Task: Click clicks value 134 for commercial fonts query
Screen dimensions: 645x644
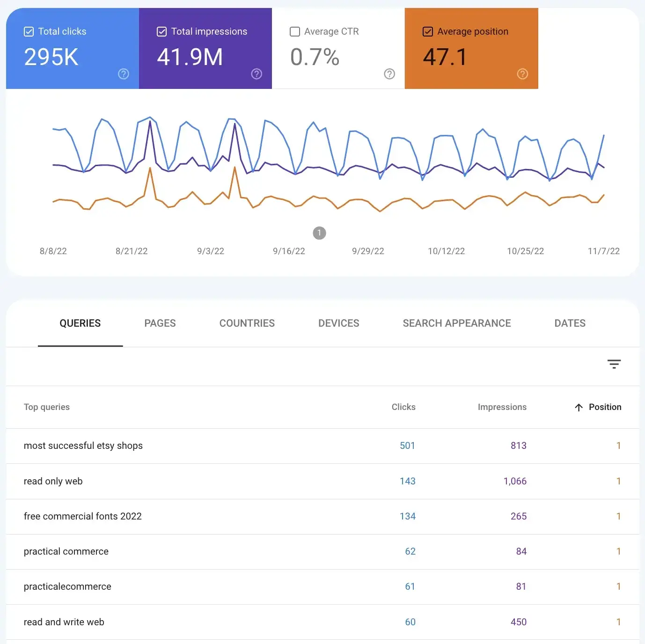Action: point(407,516)
